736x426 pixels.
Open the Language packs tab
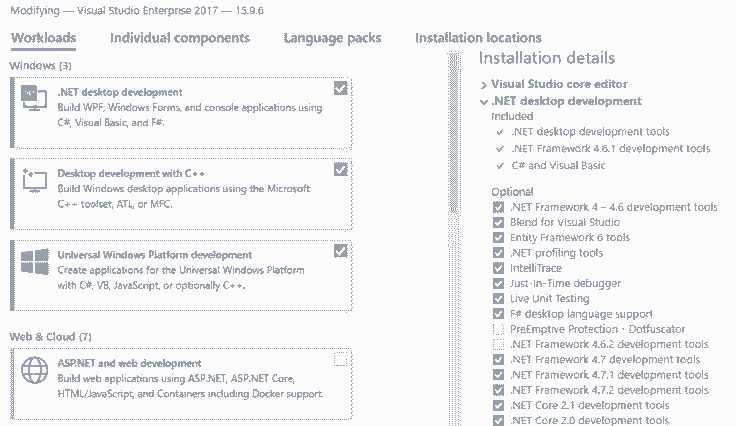pyautogui.click(x=332, y=38)
